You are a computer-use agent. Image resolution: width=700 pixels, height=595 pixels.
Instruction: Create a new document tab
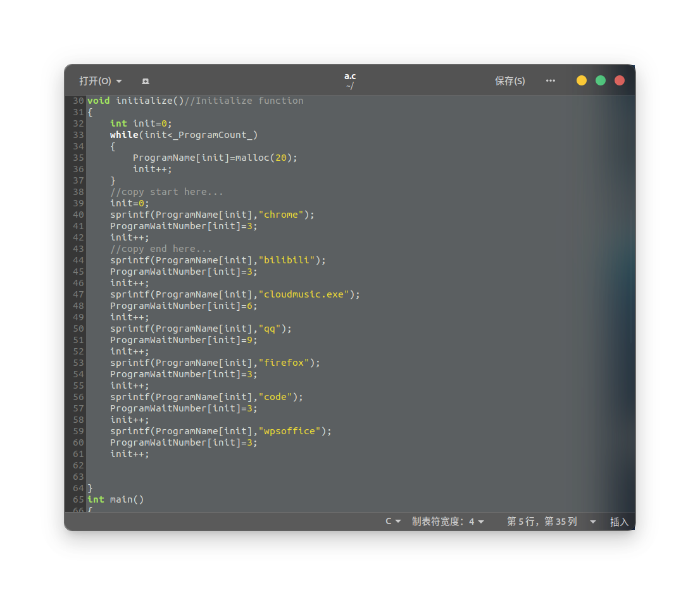coord(145,81)
